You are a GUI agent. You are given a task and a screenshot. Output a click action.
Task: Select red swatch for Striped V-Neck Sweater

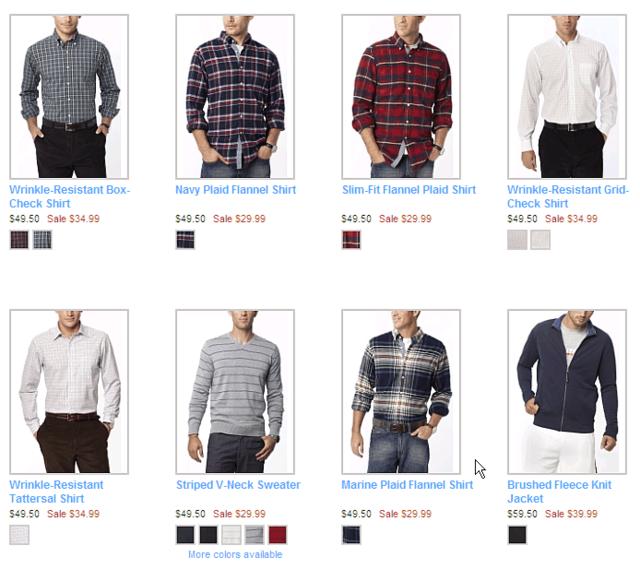278,535
